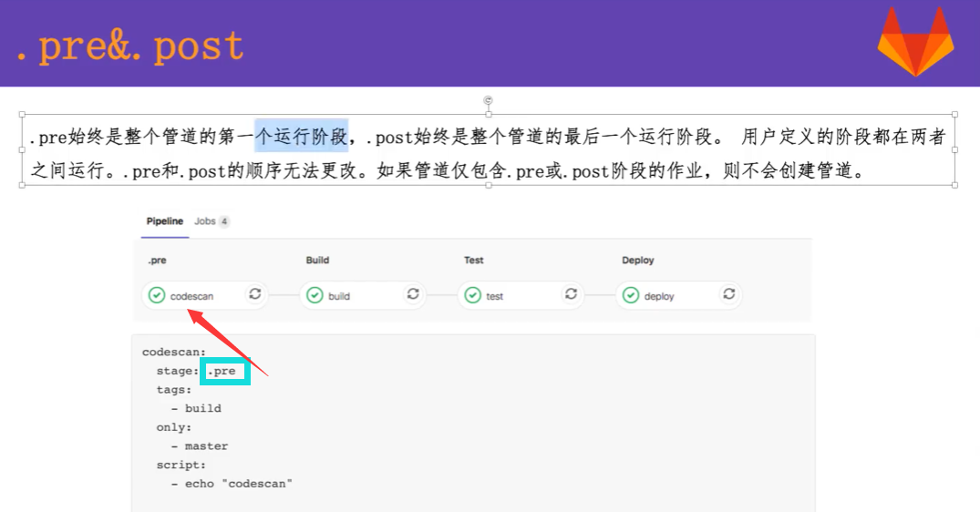Click the text box top-left resize handle
The height and width of the screenshot is (512, 980).
22,114
